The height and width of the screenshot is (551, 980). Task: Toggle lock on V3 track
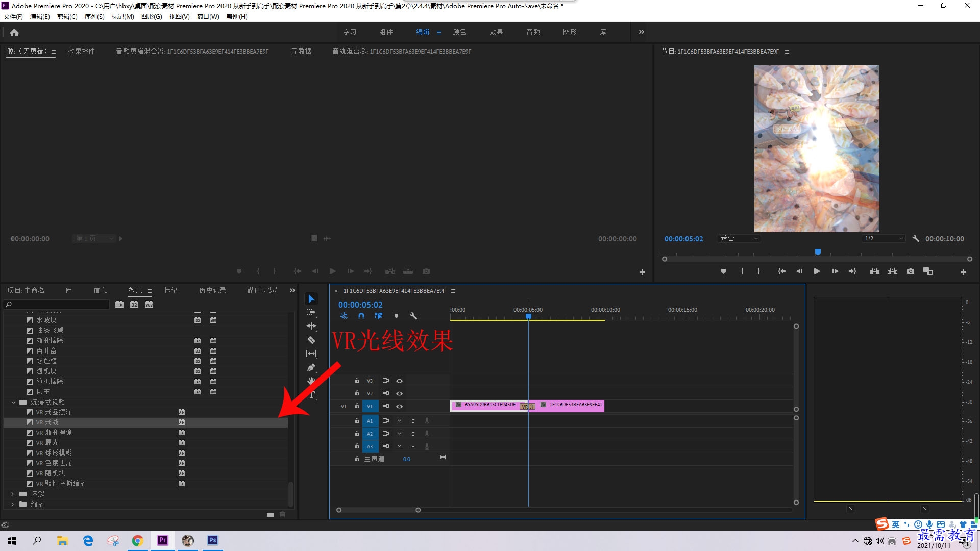pos(357,381)
